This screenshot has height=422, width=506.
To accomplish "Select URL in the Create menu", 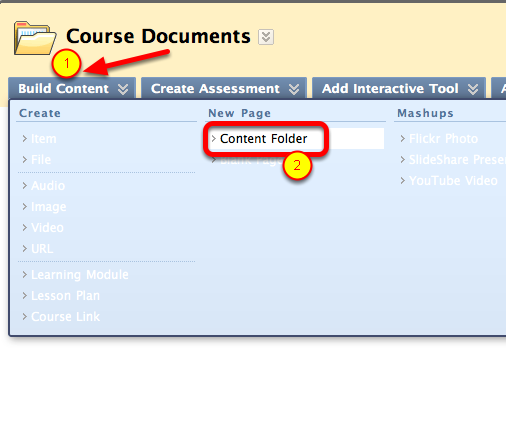I will [42, 249].
